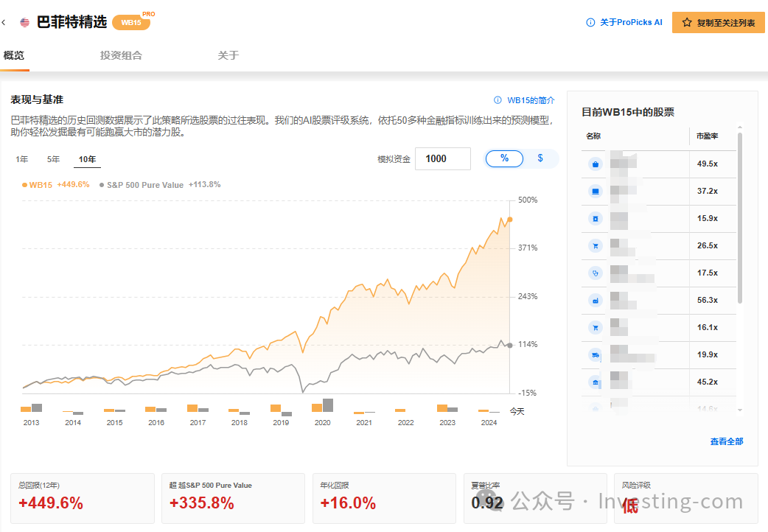Switch chart display to dollar mode
This screenshot has width=768, height=532.
point(540,158)
